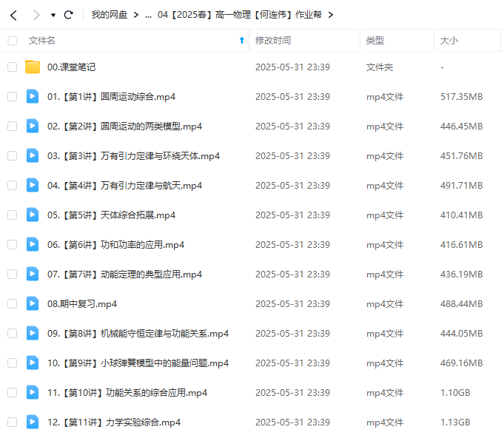The height and width of the screenshot is (441, 504).
Task: Click video icon of 10.【第9讲】小球弹簧模型中的能量问题.mp4
Action: click(33, 363)
